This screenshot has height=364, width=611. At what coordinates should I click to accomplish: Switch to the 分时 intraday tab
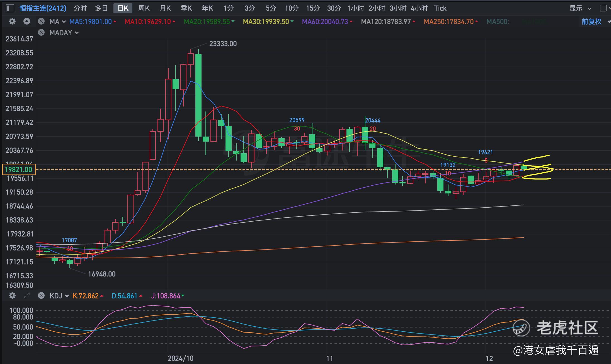point(80,8)
